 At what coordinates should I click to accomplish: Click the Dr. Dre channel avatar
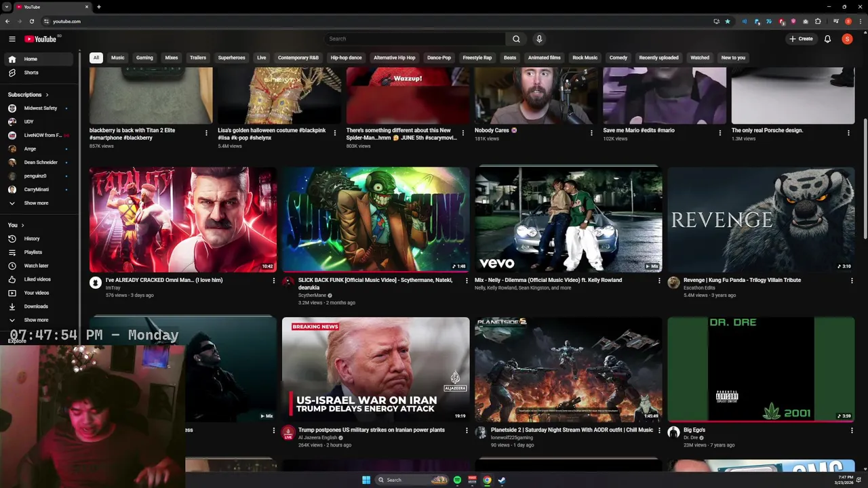point(673,432)
